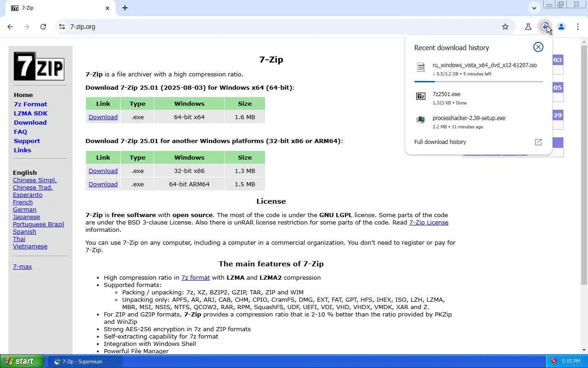This screenshot has width=588, height=368.
Task: Switch language to Chinese Simpl.
Action: click(35, 180)
